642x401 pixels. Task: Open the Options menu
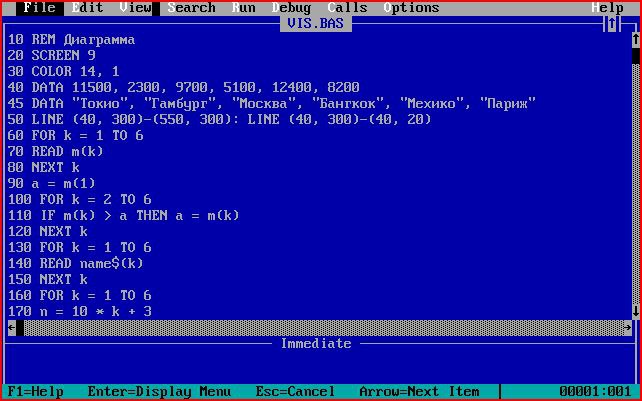[411, 8]
